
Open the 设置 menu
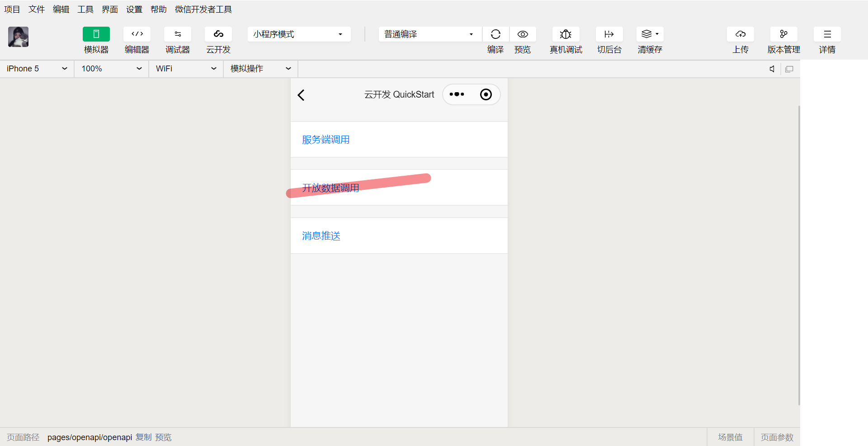[134, 9]
